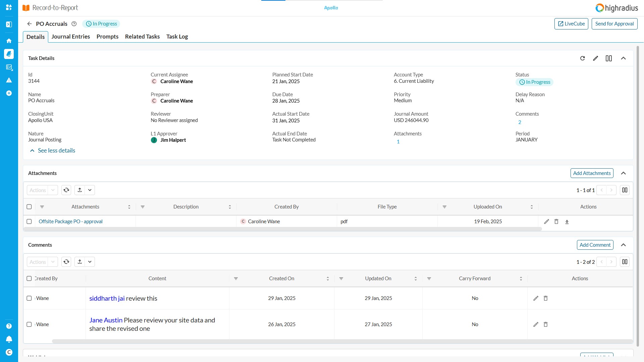The image size is (644, 362).
Task: Open the Task Log tab
Action: tap(177, 37)
